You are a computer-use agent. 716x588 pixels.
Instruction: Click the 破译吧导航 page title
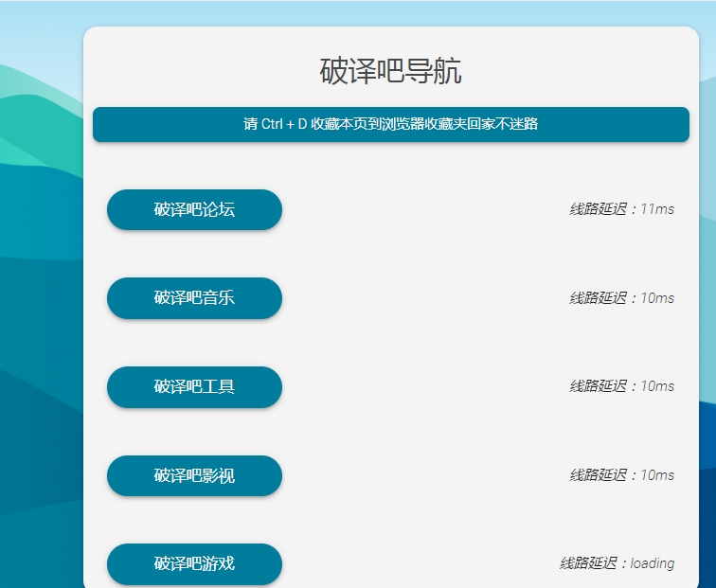(x=390, y=71)
